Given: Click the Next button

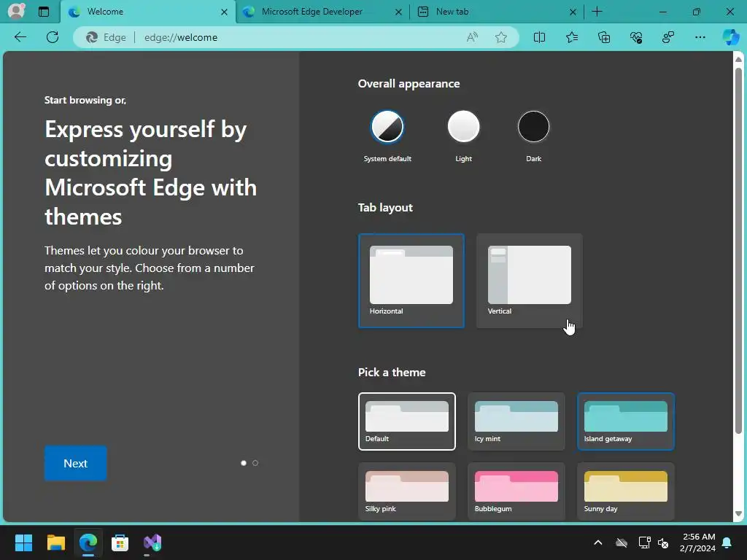Looking at the screenshot, I should click(76, 463).
